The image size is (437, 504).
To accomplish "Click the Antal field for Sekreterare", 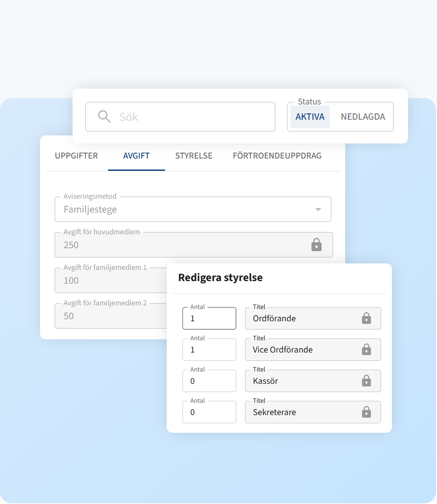I will click(x=209, y=412).
